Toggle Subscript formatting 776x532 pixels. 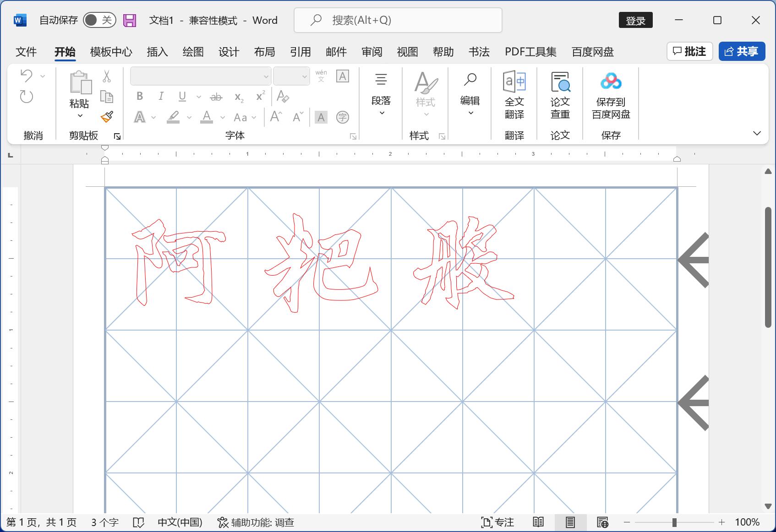pos(239,97)
